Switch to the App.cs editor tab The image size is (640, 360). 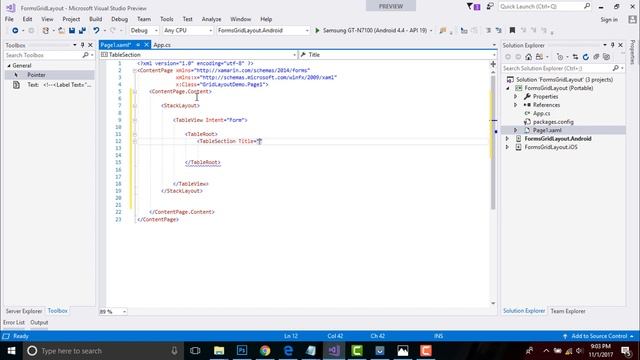(162, 45)
